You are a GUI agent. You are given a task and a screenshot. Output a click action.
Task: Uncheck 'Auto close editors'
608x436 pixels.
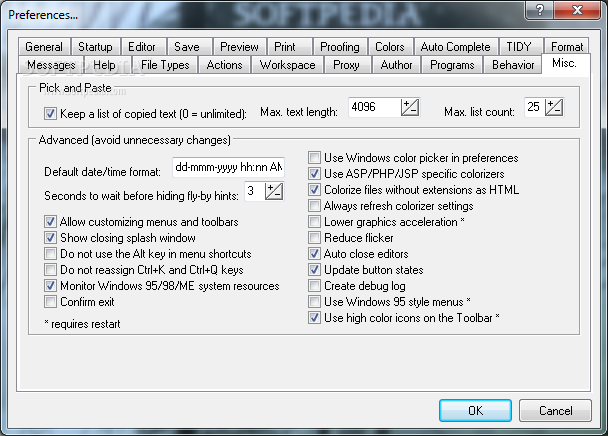[x=315, y=254]
